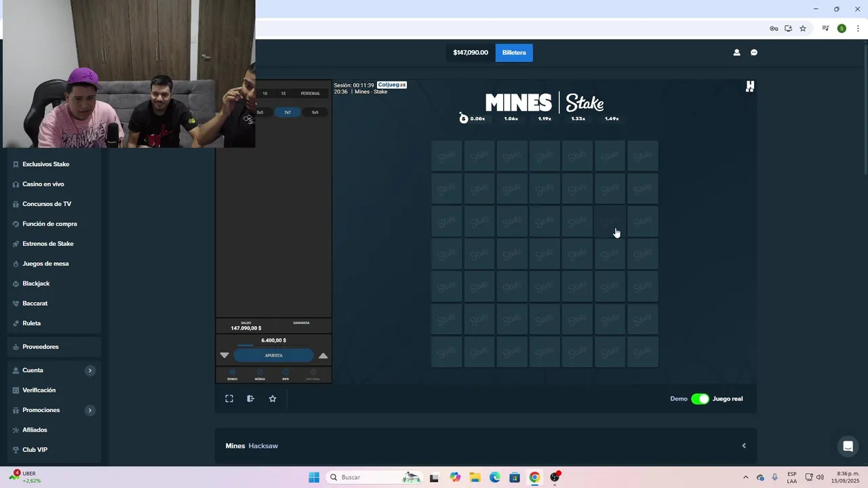This screenshot has width=868, height=488.
Task: Select 9x9 grid size option
Action: click(315, 113)
